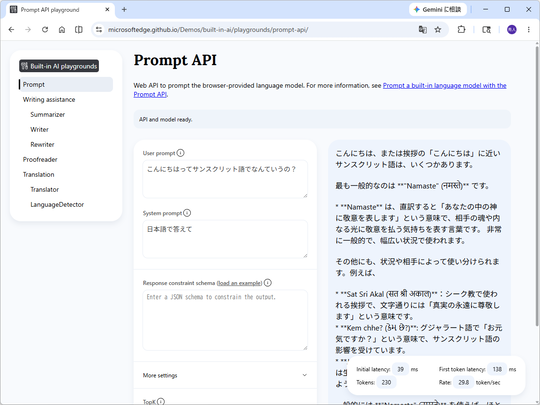Viewport: 540px width, 405px height.
Task: Select the Prompt API playground browser tab
Action: point(60,10)
